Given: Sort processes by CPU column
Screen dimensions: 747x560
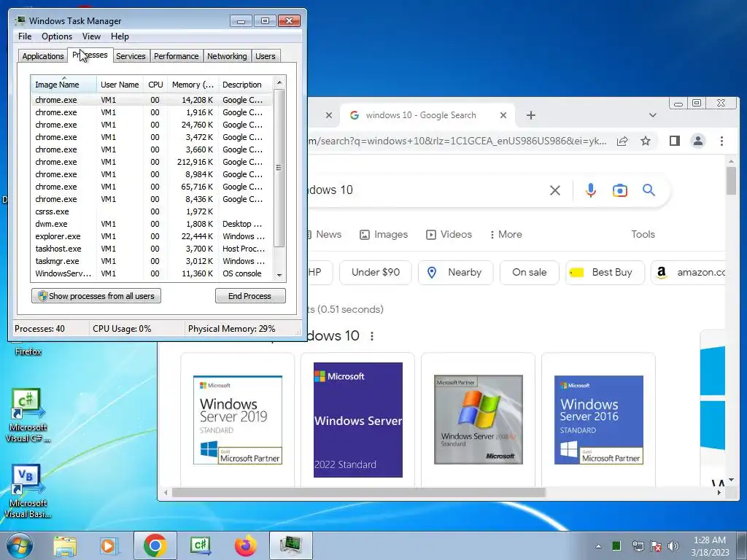Looking at the screenshot, I should [156, 85].
